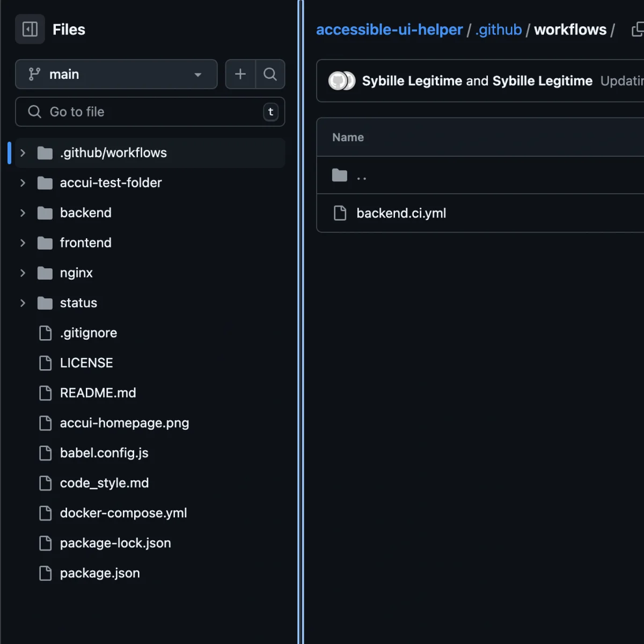Click the Files panel heading
644x644 pixels.
69,30
